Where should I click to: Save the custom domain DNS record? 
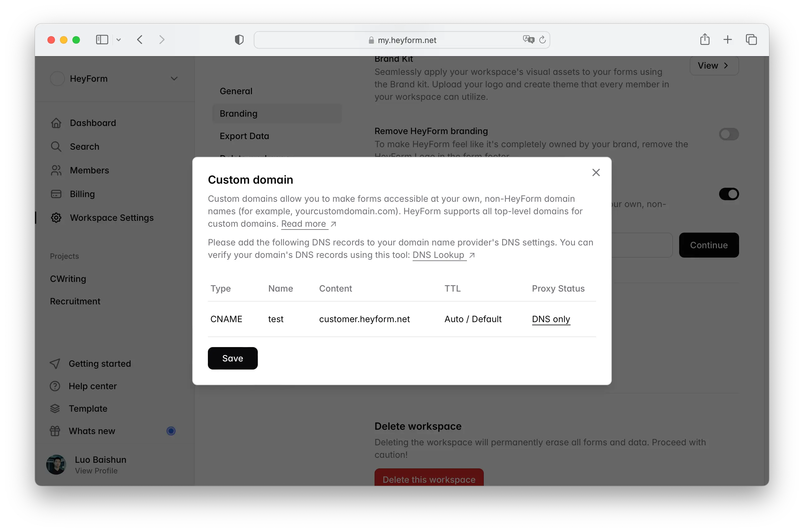pos(233,358)
